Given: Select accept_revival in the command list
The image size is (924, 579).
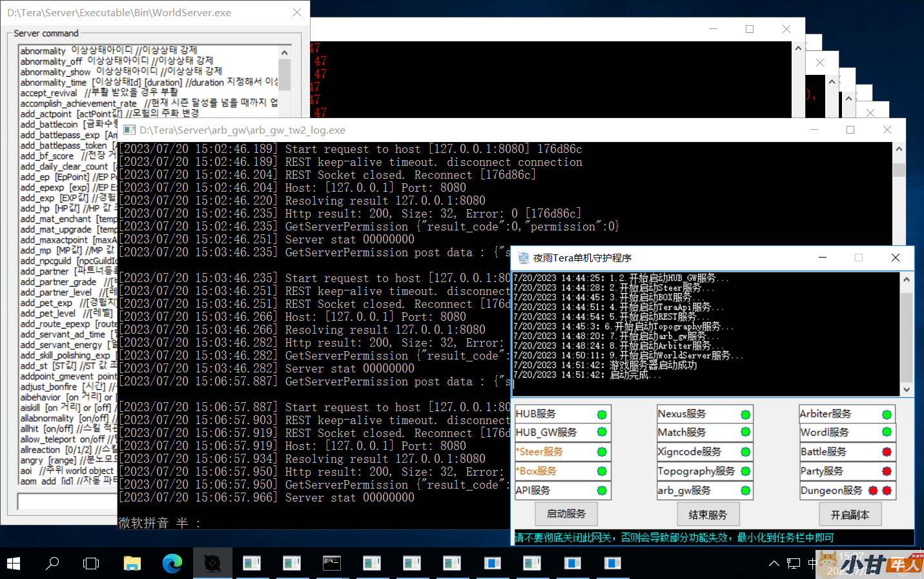Looking at the screenshot, I should pos(48,93).
